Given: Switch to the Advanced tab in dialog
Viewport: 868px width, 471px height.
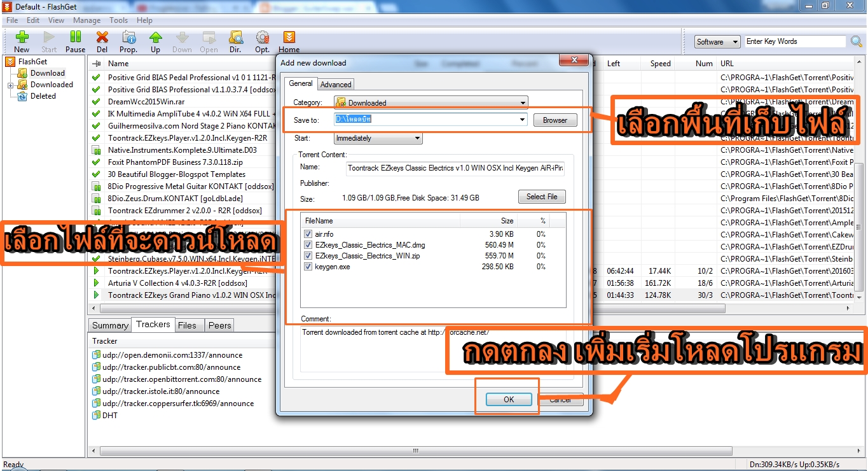Looking at the screenshot, I should point(336,84).
